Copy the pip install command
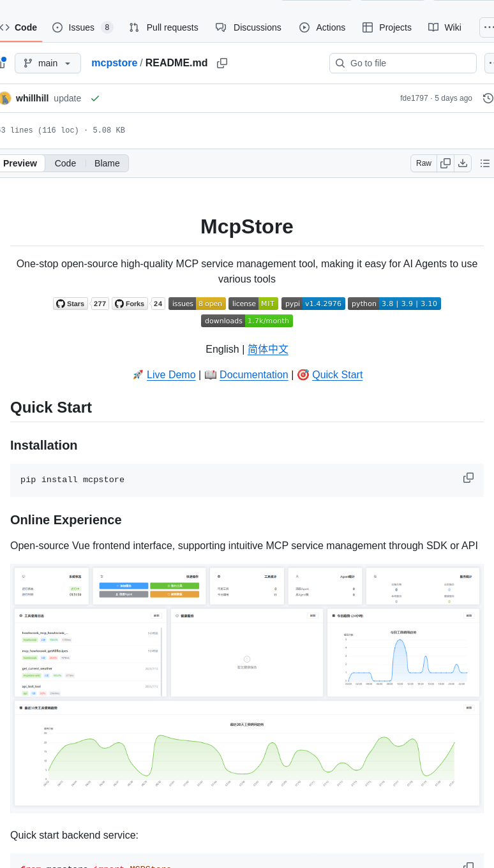This screenshot has width=494, height=868. (x=468, y=477)
